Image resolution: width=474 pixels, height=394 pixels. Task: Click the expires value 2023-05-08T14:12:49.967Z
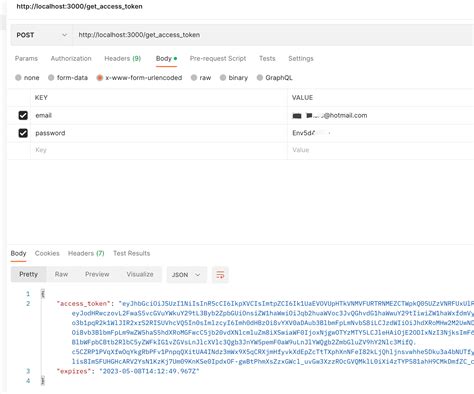coord(149,371)
